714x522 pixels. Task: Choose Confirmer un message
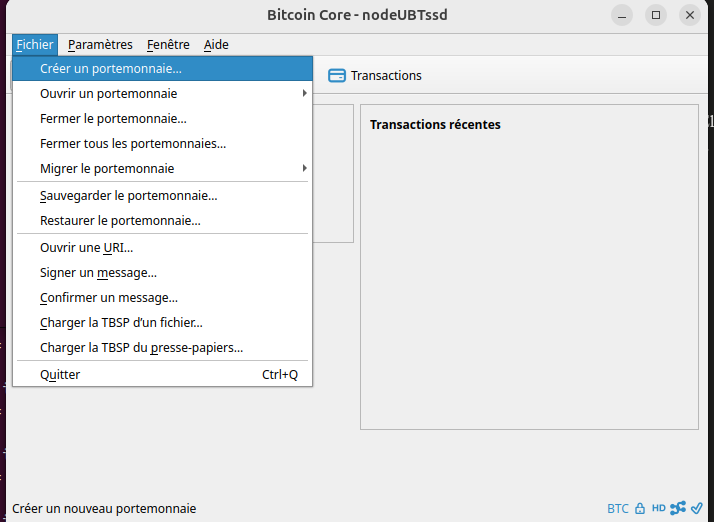pos(109,298)
